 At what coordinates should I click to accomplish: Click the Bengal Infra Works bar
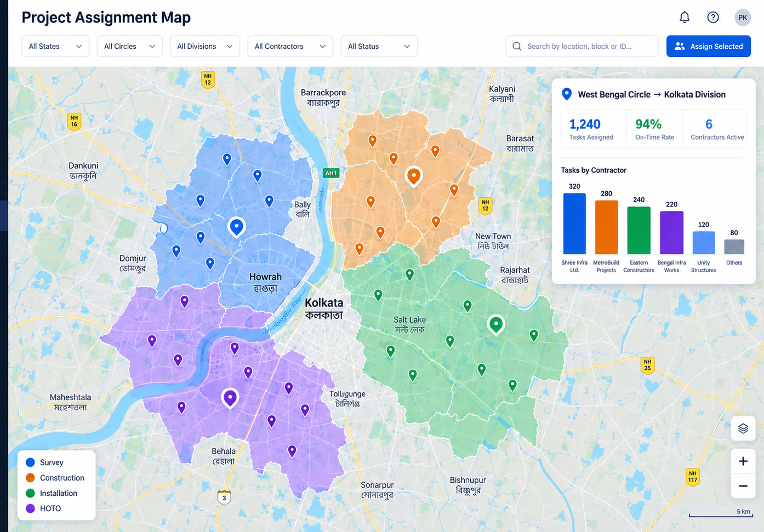tap(671, 232)
